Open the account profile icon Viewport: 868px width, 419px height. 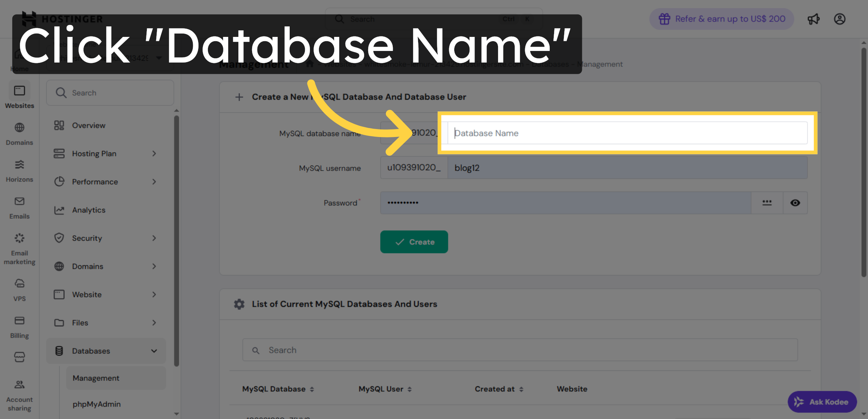pyautogui.click(x=840, y=19)
